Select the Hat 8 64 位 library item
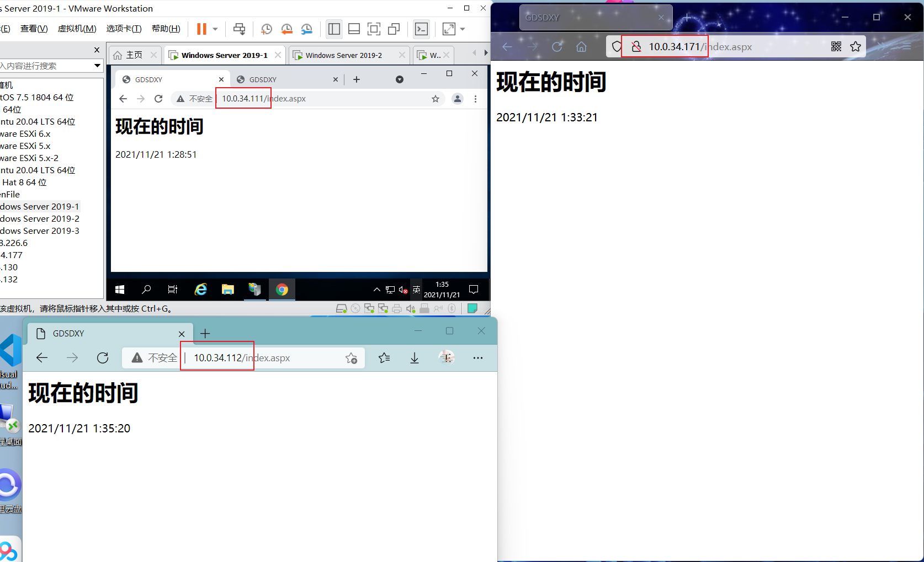Screen dimensions: 924x562 (x=24, y=182)
